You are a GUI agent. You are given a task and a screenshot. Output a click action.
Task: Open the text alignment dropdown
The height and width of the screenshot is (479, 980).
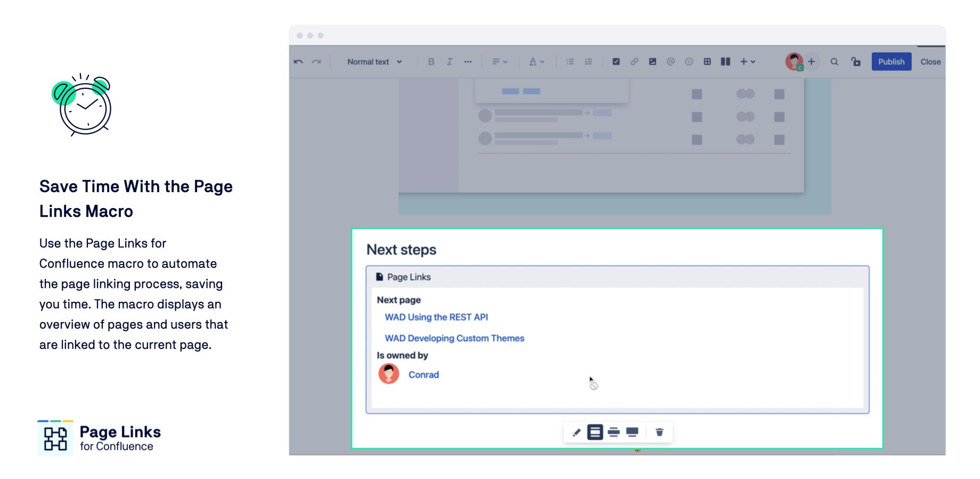tap(500, 62)
